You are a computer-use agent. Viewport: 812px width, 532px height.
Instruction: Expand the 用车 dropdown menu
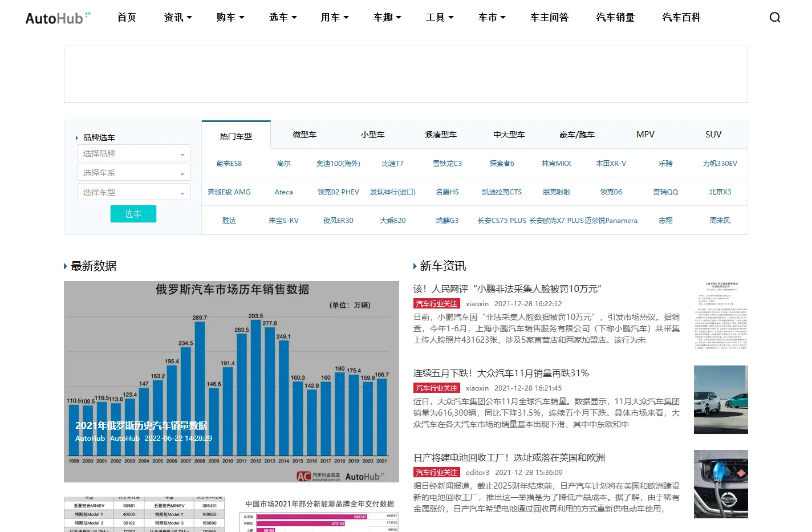pos(335,18)
